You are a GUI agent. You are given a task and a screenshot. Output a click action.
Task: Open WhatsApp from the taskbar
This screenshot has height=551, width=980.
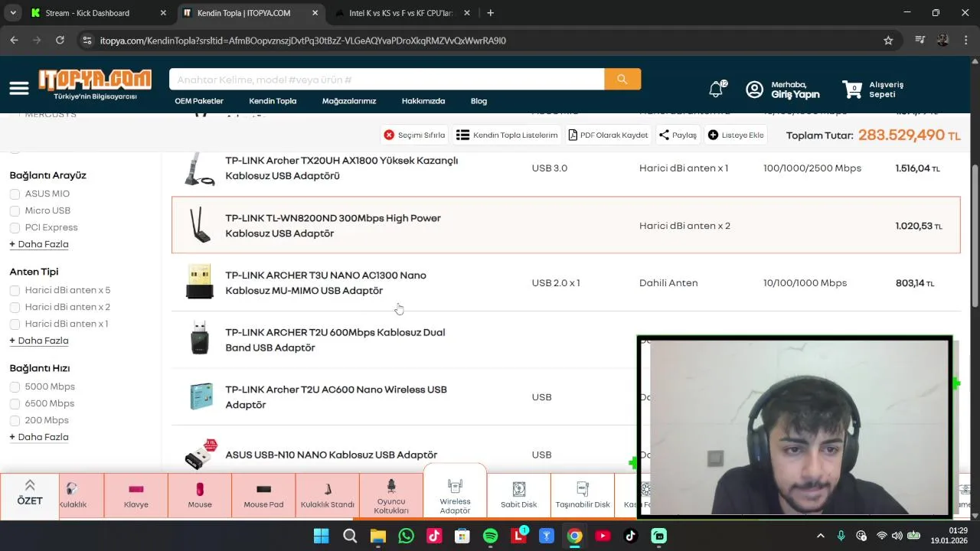pyautogui.click(x=406, y=536)
